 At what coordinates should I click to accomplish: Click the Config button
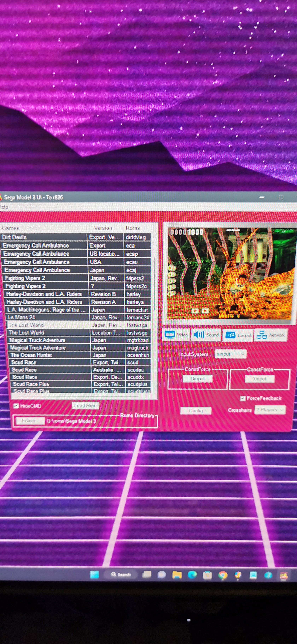[196, 410]
